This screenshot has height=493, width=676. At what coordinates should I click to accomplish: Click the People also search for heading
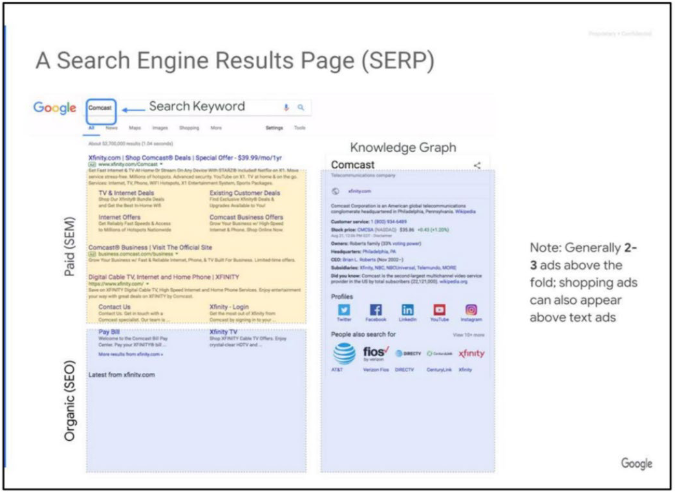tap(363, 334)
